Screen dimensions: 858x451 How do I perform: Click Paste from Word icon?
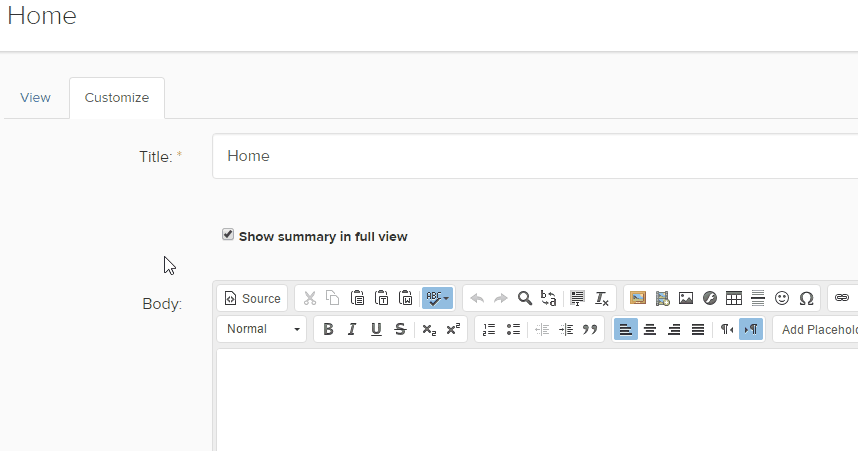405,298
